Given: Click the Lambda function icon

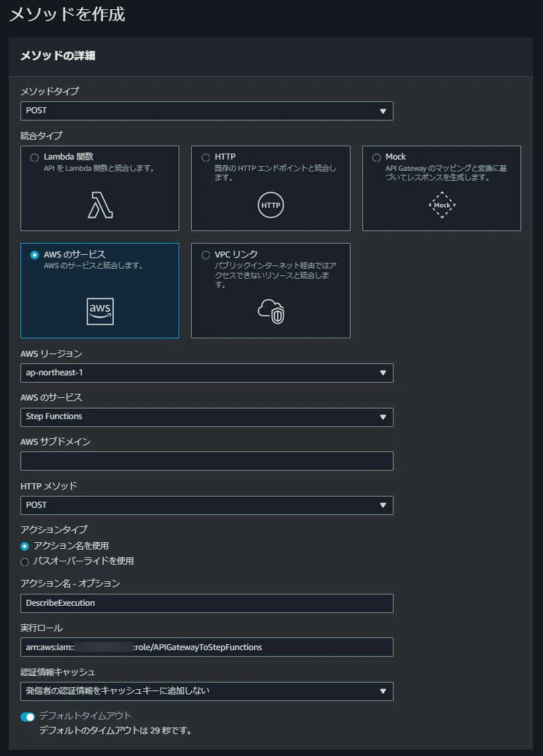Looking at the screenshot, I should [101, 205].
